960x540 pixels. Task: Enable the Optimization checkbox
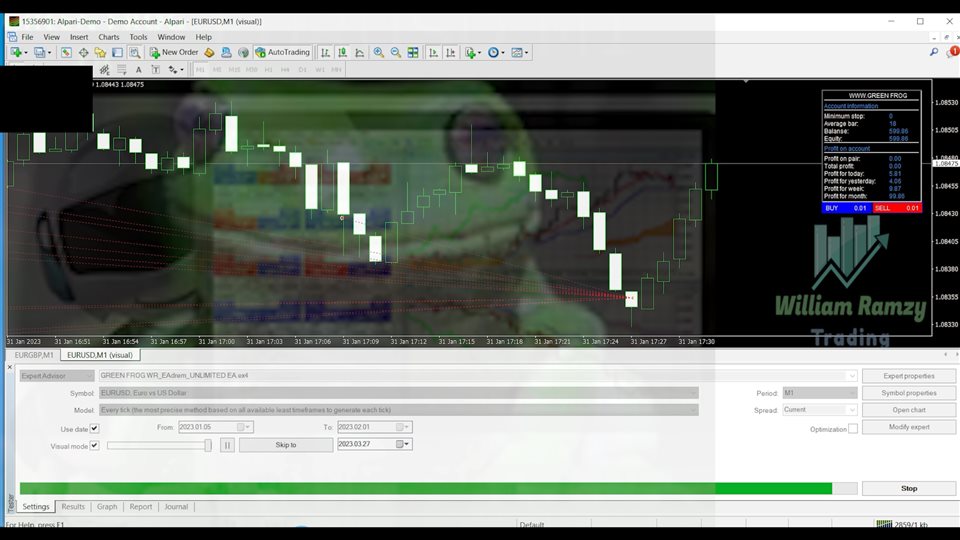[853, 429]
